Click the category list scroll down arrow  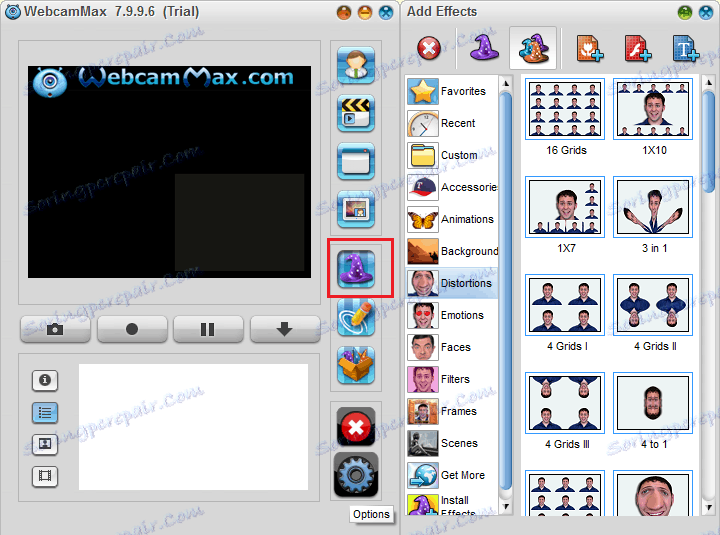click(506, 507)
